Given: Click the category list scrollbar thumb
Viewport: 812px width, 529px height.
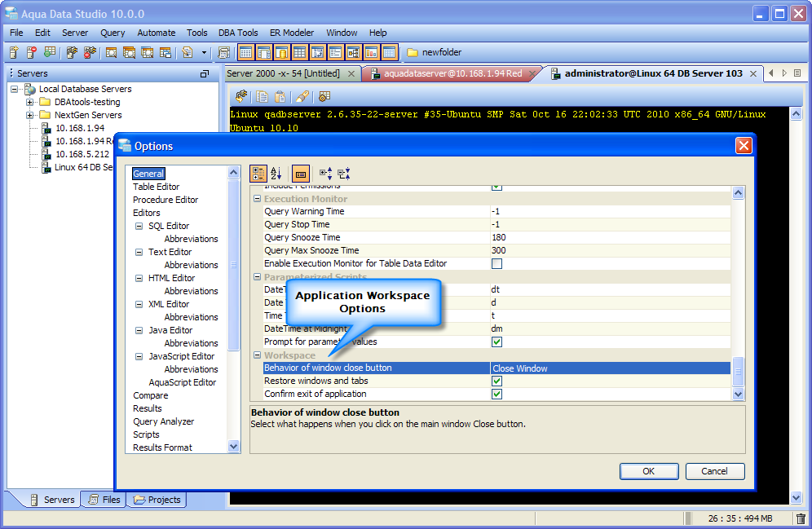Looking at the screenshot, I should (233, 265).
